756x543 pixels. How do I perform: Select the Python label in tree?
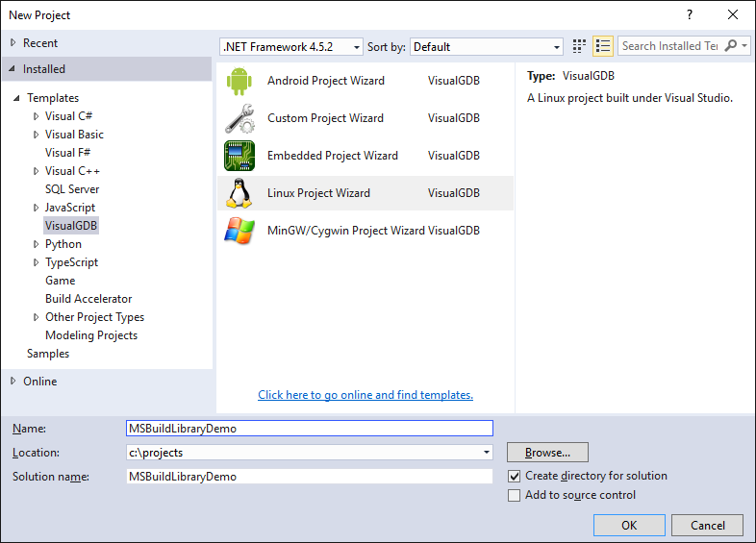pos(63,244)
